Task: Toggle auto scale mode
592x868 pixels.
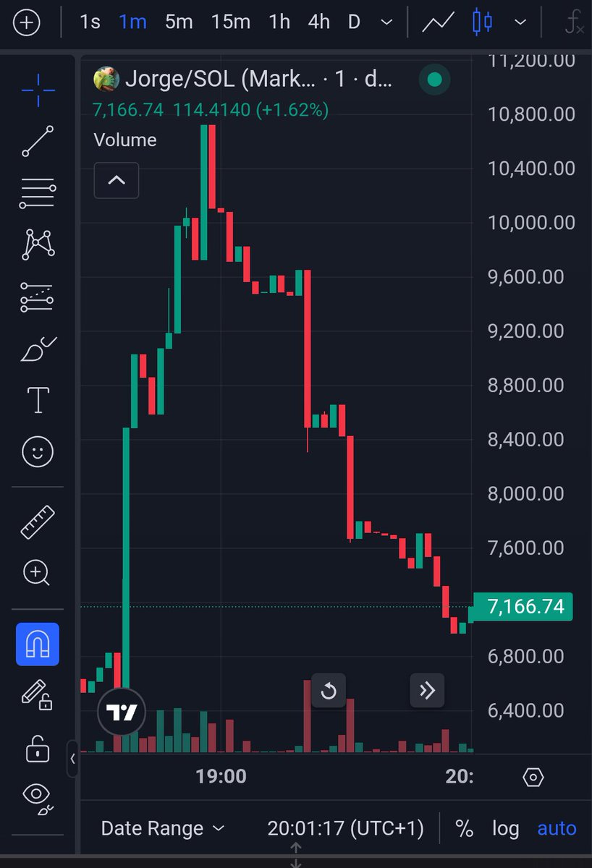Action: point(557,828)
